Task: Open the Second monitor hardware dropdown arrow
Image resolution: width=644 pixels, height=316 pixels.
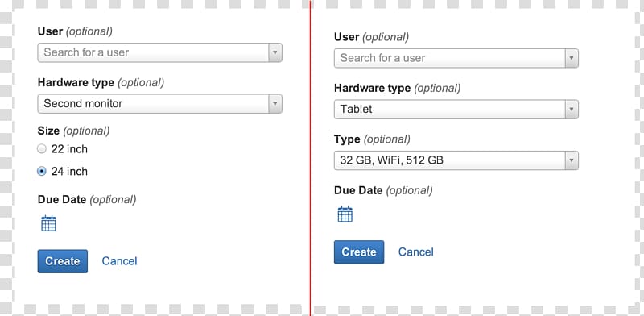Action: click(275, 104)
